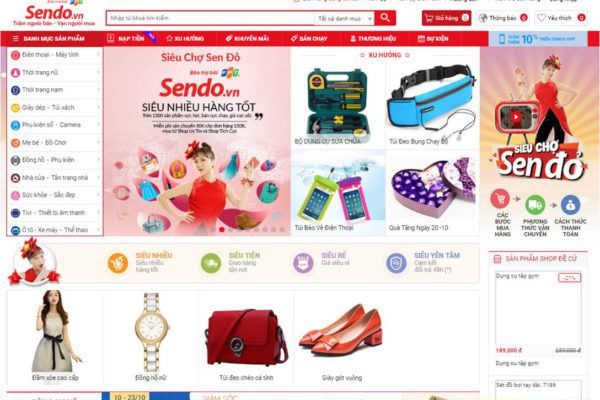The width and height of the screenshot is (600, 400).
Task: Click the Siêu Yên Tâm shield icon
Action: pos(396,263)
